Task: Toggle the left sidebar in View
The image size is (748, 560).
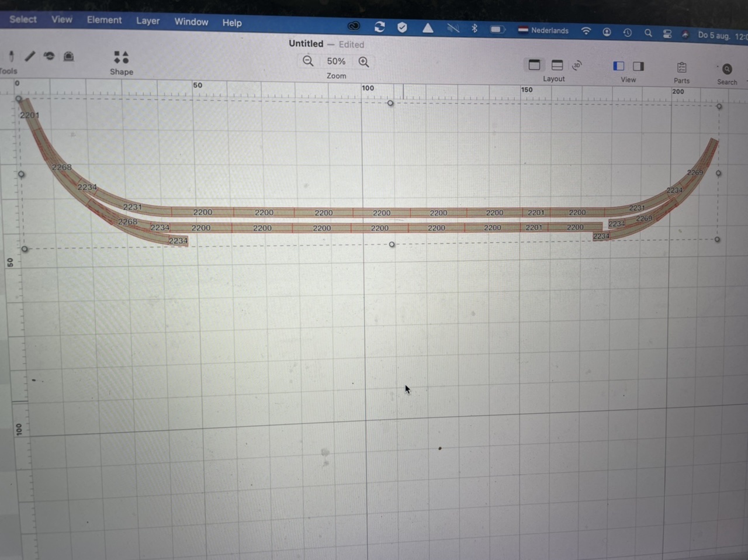Action: click(x=619, y=66)
